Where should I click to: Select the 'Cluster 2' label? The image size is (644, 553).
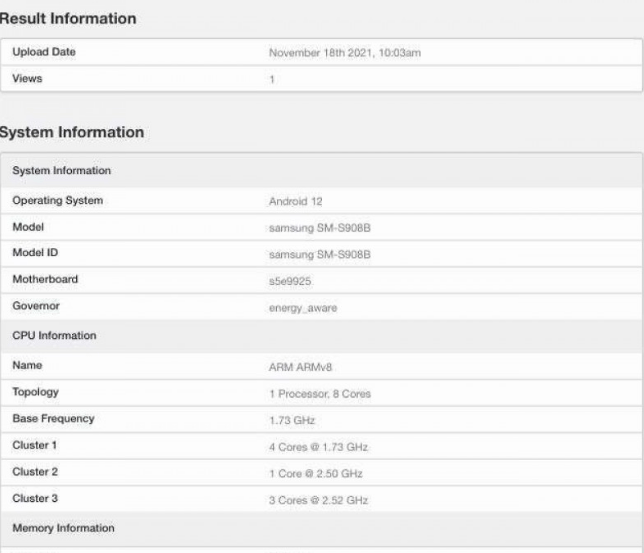click(x=35, y=472)
